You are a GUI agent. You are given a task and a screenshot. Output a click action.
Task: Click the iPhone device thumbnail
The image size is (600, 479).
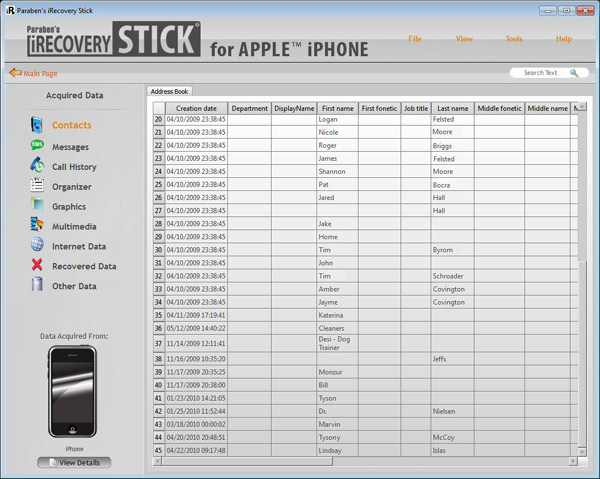click(x=72, y=391)
